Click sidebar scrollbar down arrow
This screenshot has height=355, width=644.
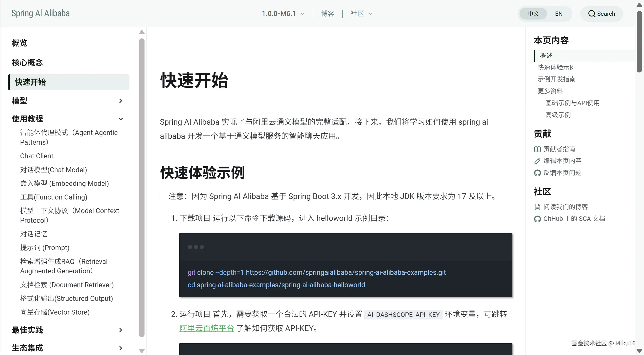[142, 351]
